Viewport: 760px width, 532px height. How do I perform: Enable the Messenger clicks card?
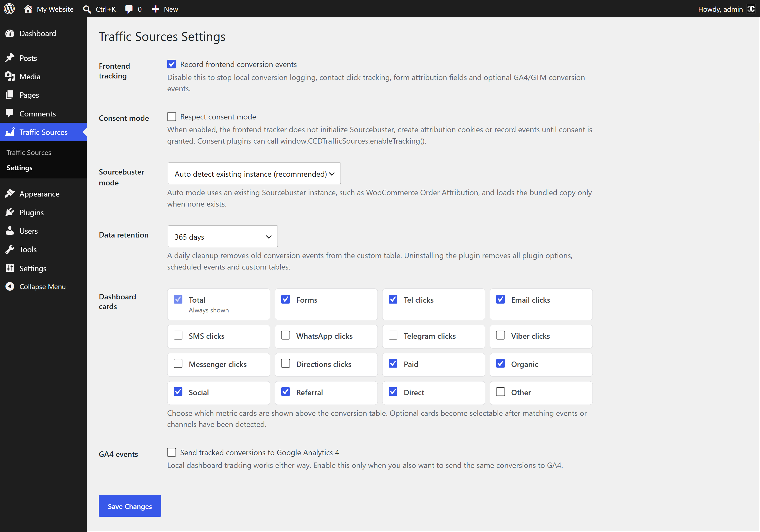click(178, 363)
